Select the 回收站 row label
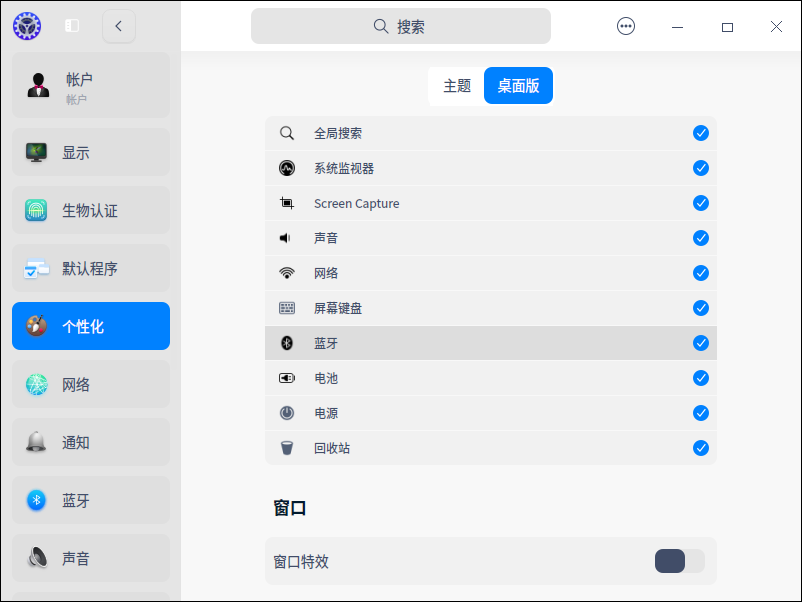Viewport: 802px width, 602px height. (332, 449)
